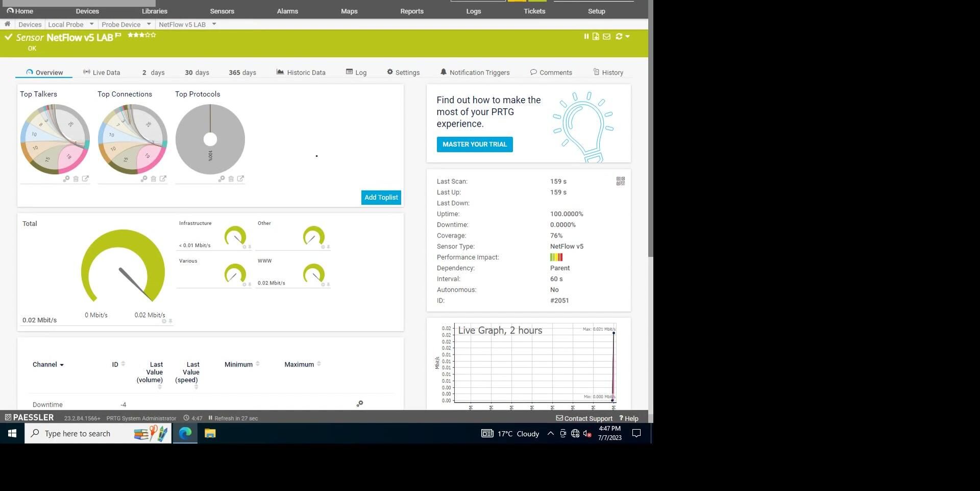
Task: Sort table by Channel column
Action: coord(48,364)
